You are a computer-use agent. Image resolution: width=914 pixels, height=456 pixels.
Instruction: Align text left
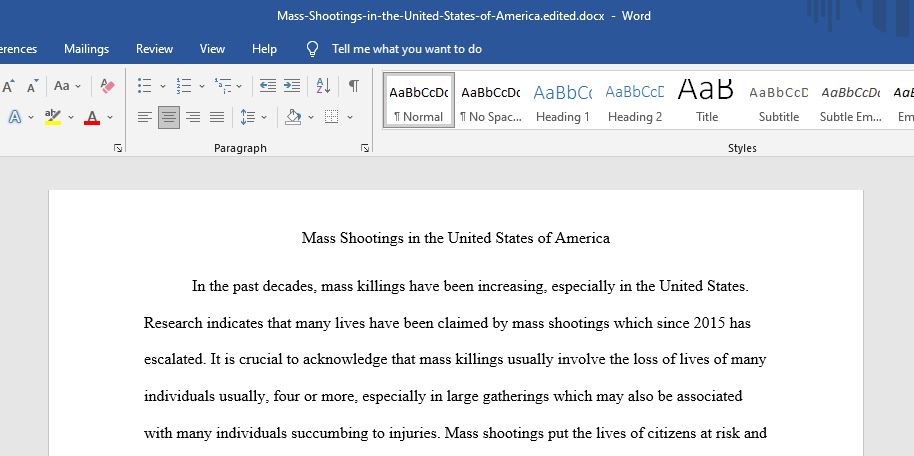coord(145,117)
